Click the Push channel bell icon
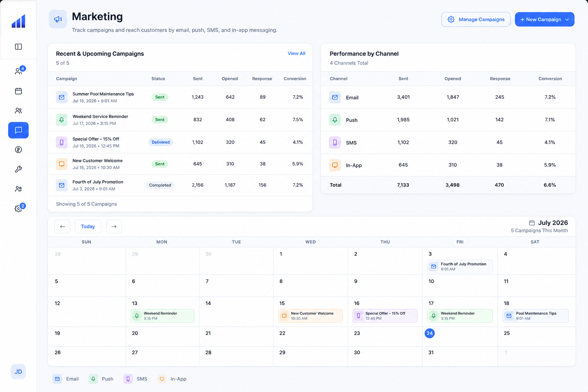Viewport: 588px width, 392px height. [x=335, y=120]
